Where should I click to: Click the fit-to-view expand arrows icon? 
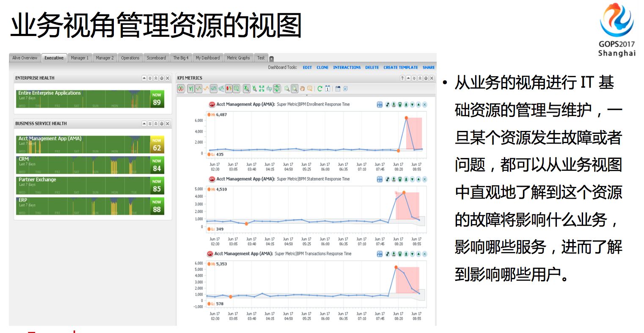261,89
